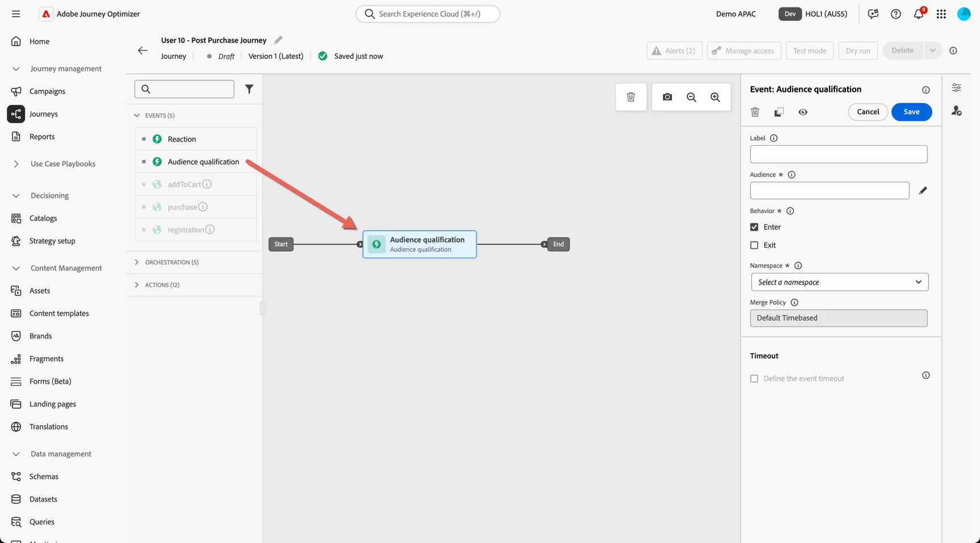
Task: Open Campaigns in sidebar
Action: (x=47, y=91)
